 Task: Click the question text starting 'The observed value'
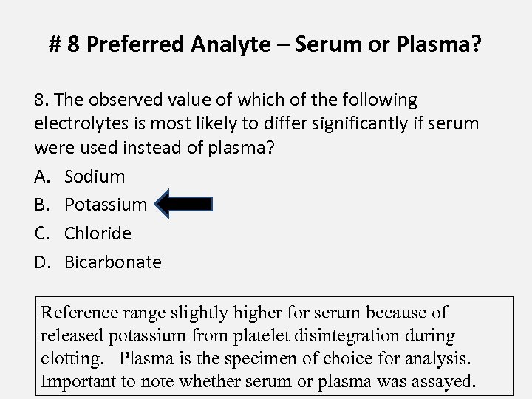(256, 123)
